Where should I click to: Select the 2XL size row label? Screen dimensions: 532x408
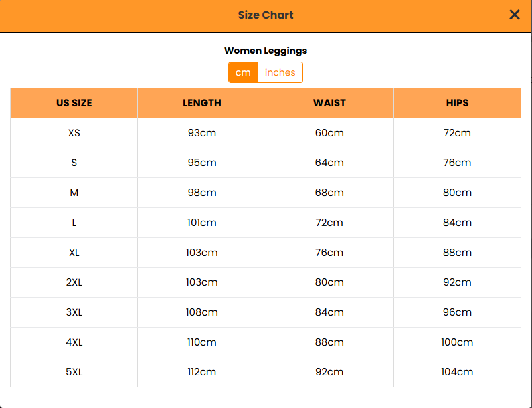[74, 282]
